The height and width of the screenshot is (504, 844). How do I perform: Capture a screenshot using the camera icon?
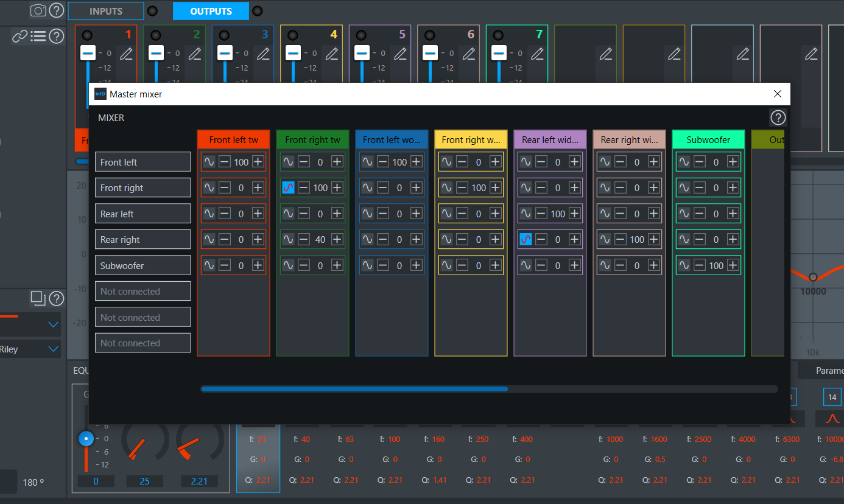coord(38,10)
